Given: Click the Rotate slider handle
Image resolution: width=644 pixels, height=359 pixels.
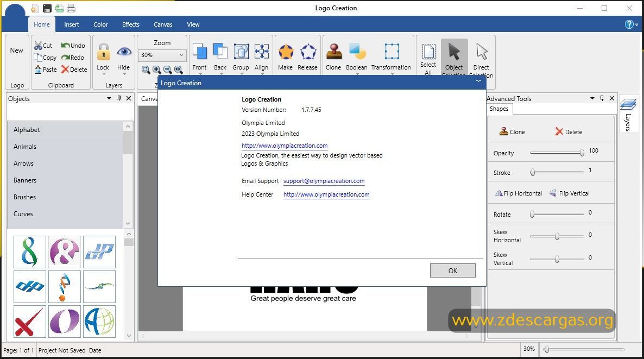Looking at the screenshot, I should tap(532, 215).
